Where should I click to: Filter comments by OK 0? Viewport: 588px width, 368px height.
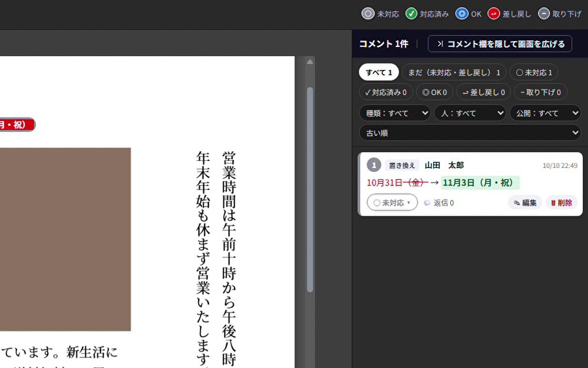434,92
